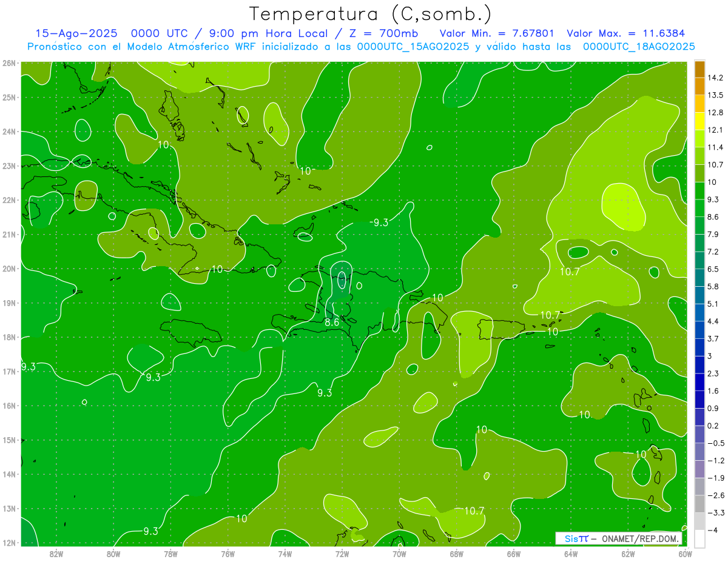Image resolution: width=728 pixels, height=562 pixels.
Task: Click the white legend swatch below -4
Action: pos(700,538)
